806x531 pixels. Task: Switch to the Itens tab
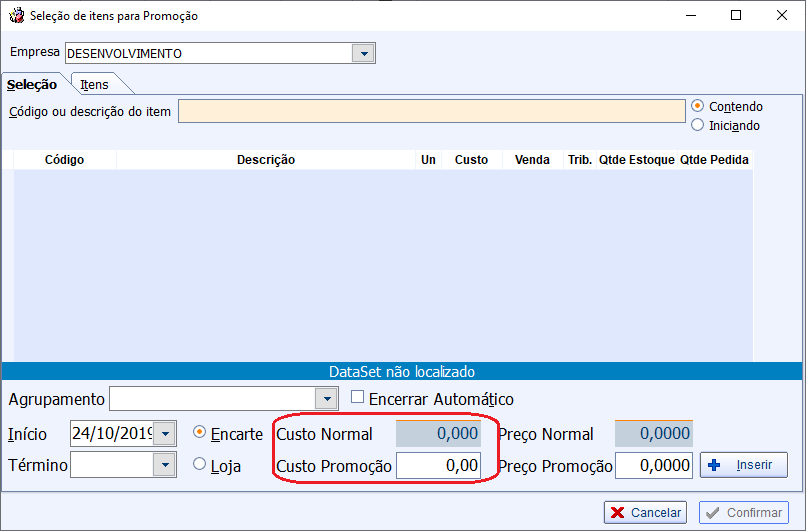tap(95, 85)
